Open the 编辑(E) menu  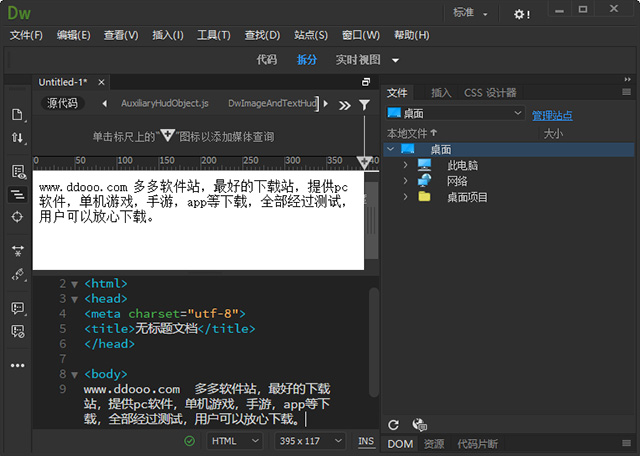point(73,36)
